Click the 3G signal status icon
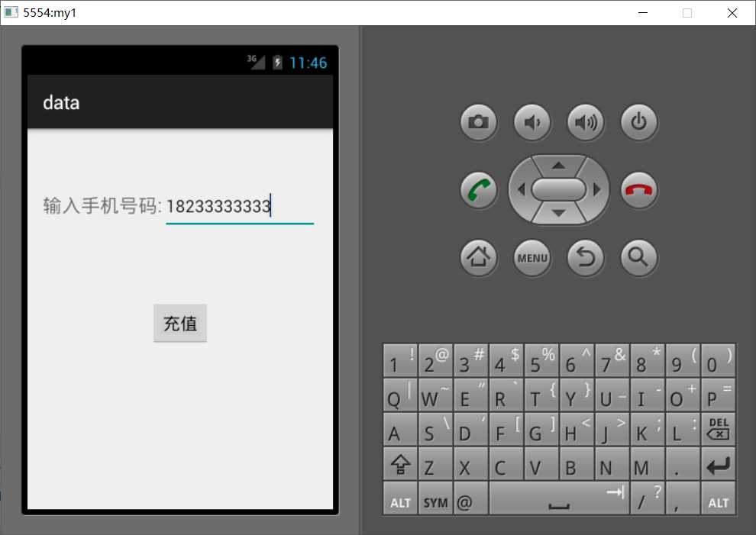The image size is (756, 535). 256,62
